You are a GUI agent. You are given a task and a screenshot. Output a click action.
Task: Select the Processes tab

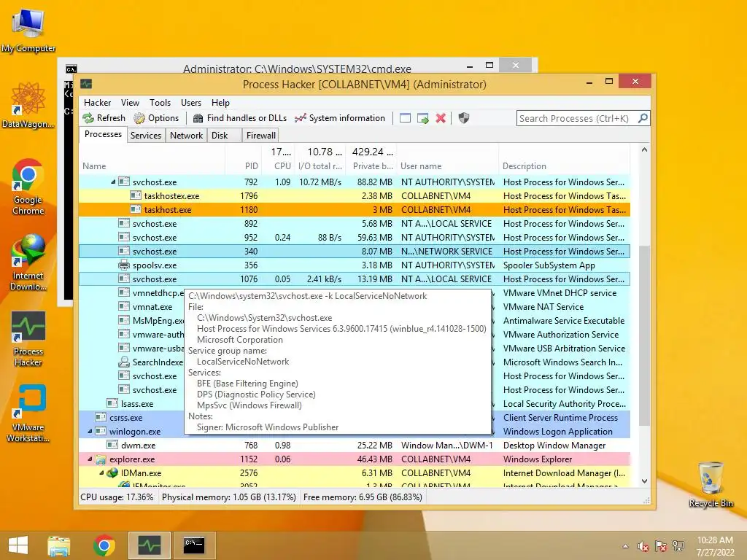103,134
